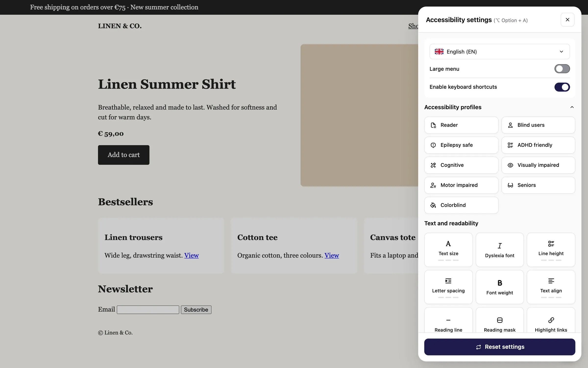
Task: Click the Epilepsy safe label
Action: pyautogui.click(x=457, y=145)
